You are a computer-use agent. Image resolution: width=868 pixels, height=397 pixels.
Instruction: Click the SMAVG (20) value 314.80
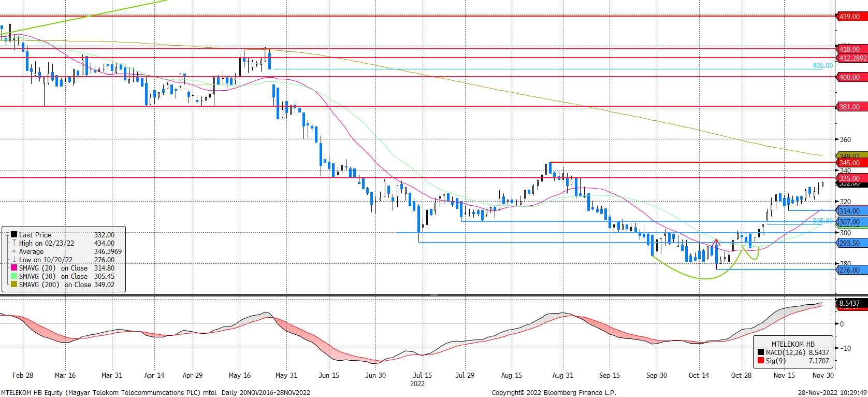104,268
